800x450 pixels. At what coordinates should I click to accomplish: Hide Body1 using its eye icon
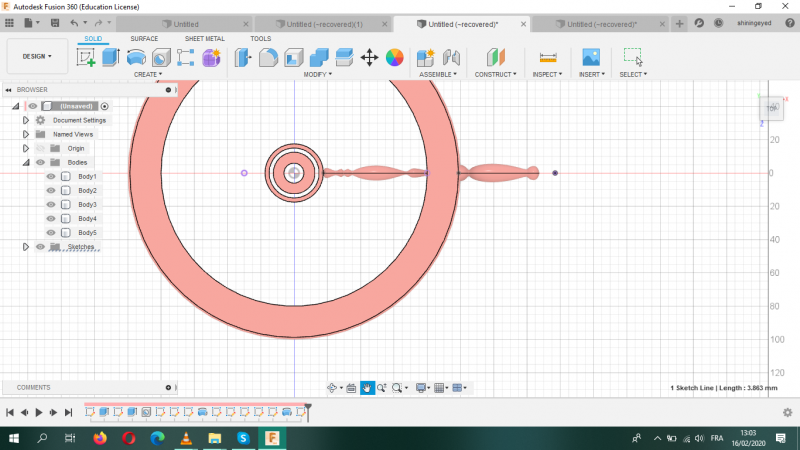(x=51, y=176)
